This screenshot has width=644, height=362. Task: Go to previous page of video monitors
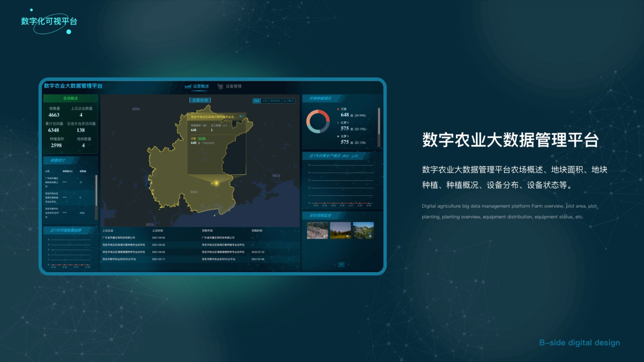(x=334, y=265)
